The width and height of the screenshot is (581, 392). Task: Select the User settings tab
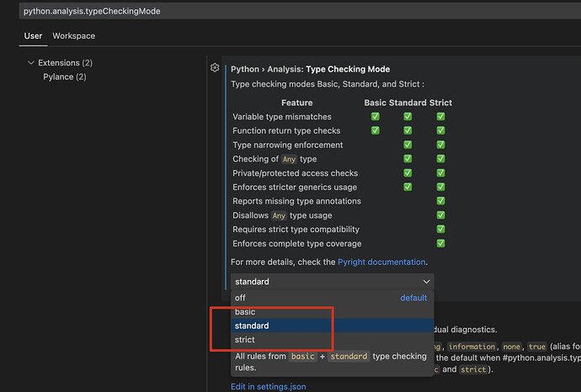(33, 36)
